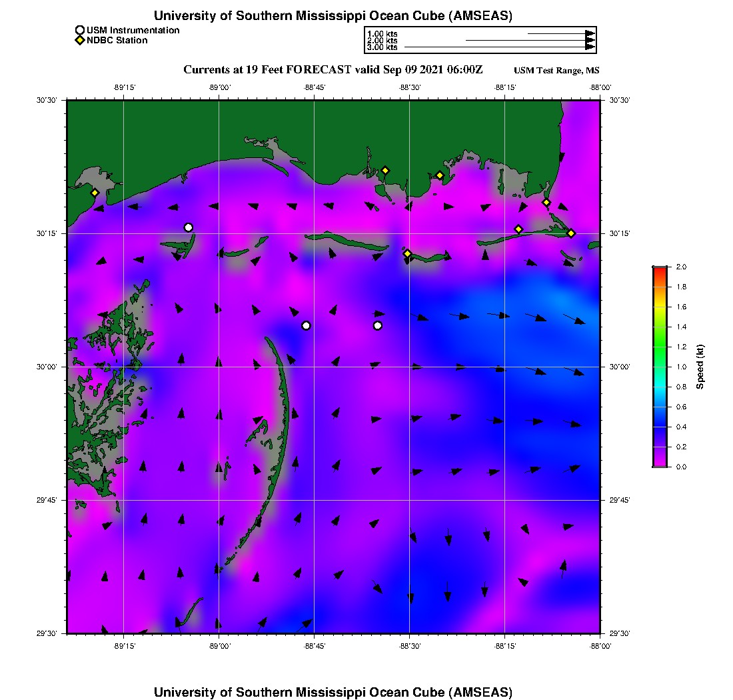Select the westernmost NDBC station diamond marker
Screen dimensions: 733x700
95,193
